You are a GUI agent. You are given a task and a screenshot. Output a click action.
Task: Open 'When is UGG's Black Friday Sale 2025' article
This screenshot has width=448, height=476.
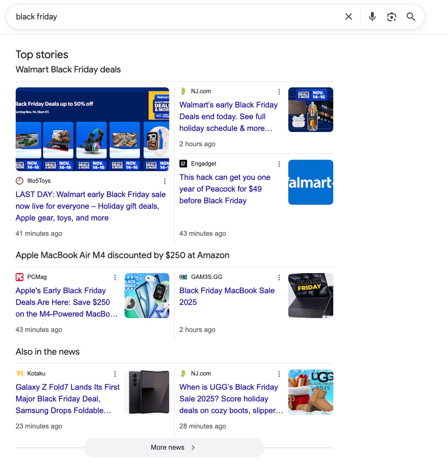tap(231, 399)
